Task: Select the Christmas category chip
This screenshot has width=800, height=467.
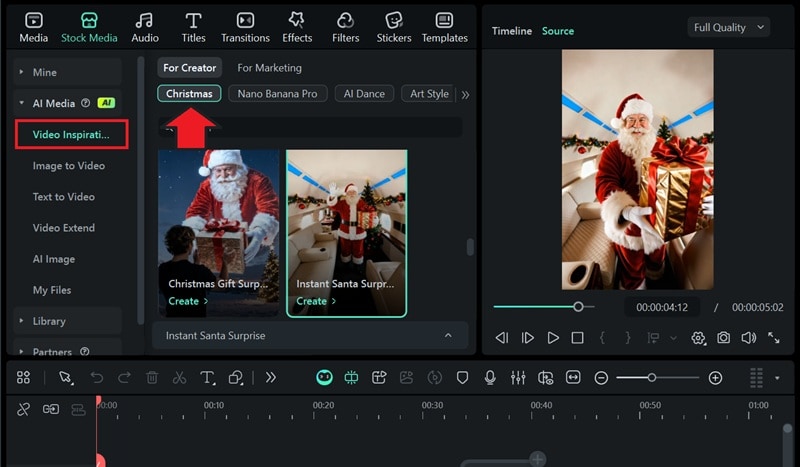Action: point(189,93)
